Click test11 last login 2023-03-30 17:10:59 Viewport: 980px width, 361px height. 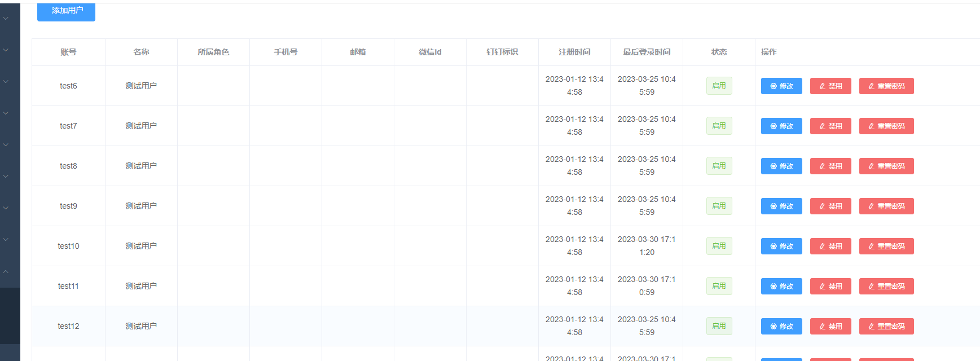pos(647,286)
